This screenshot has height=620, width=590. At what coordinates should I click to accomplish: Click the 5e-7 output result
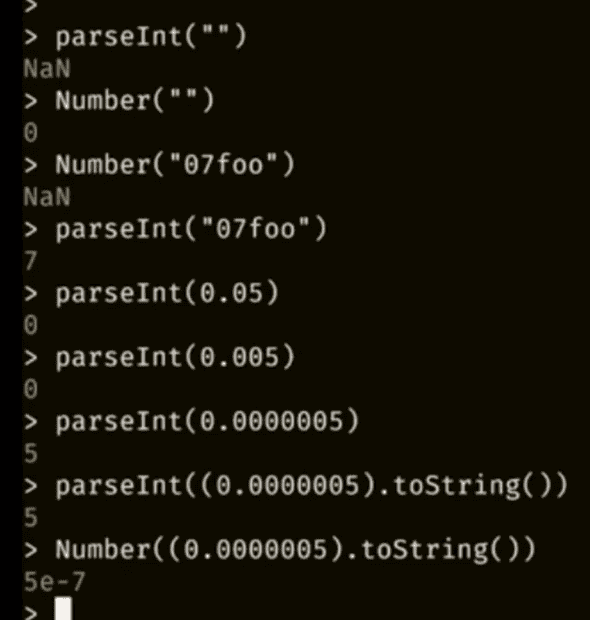point(55,582)
